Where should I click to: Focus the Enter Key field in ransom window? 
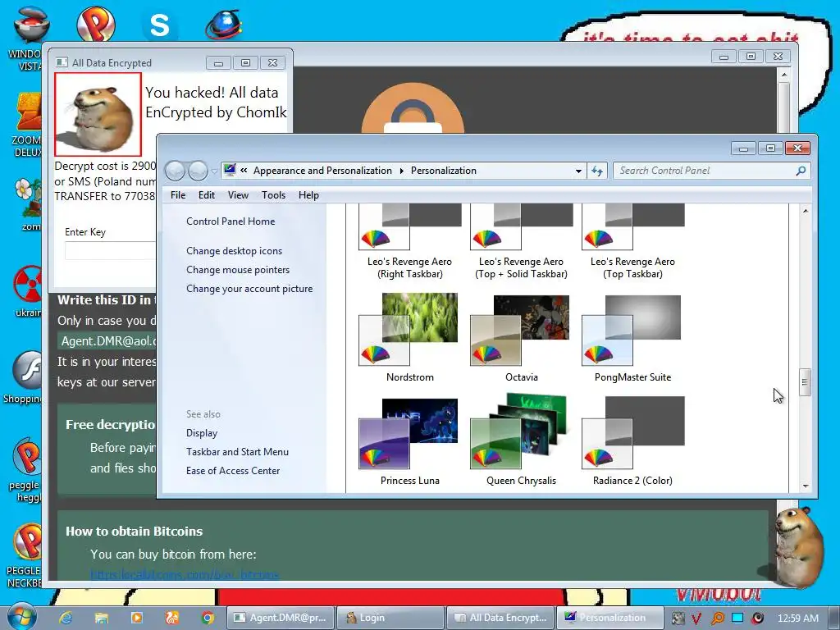click(110, 250)
